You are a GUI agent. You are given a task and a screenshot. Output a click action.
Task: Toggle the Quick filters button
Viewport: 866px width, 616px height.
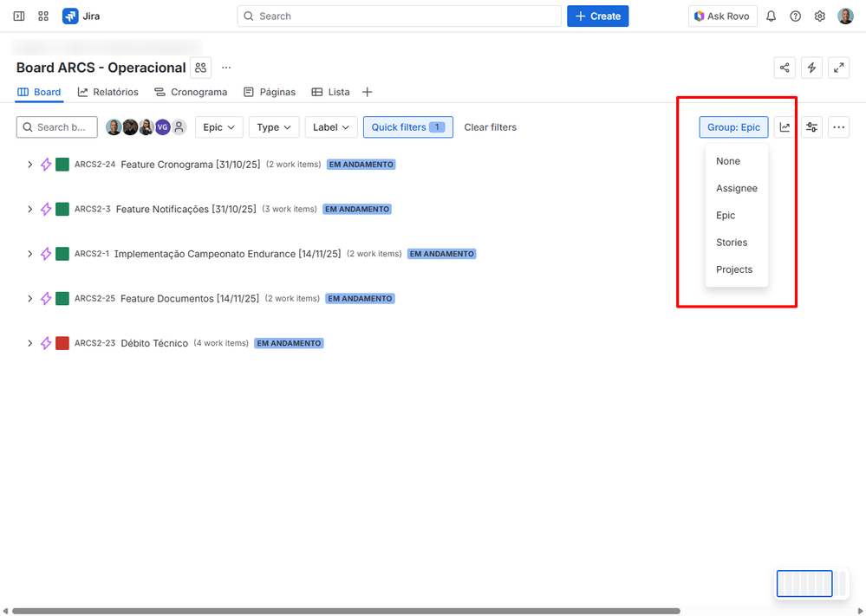tap(407, 126)
